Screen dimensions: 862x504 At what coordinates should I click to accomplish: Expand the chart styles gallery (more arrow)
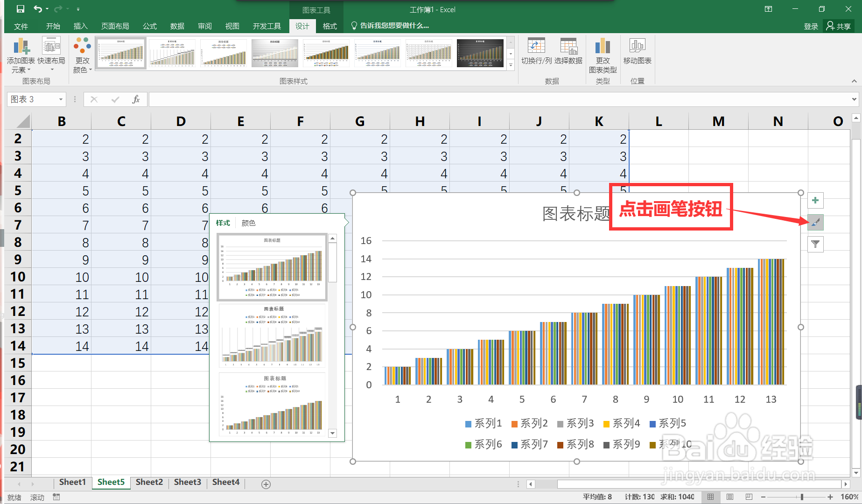click(x=511, y=65)
